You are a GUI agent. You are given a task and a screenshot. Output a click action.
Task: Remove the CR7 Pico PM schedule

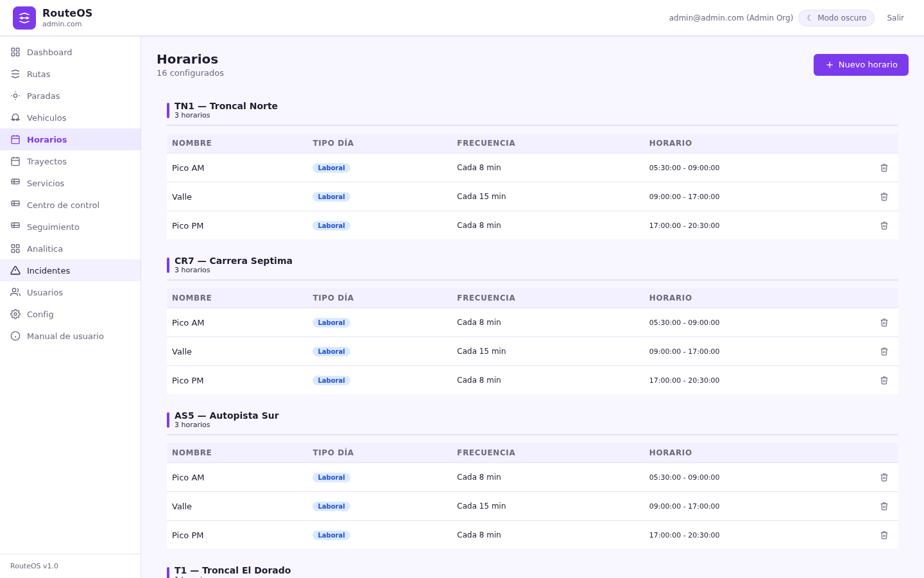[884, 380]
